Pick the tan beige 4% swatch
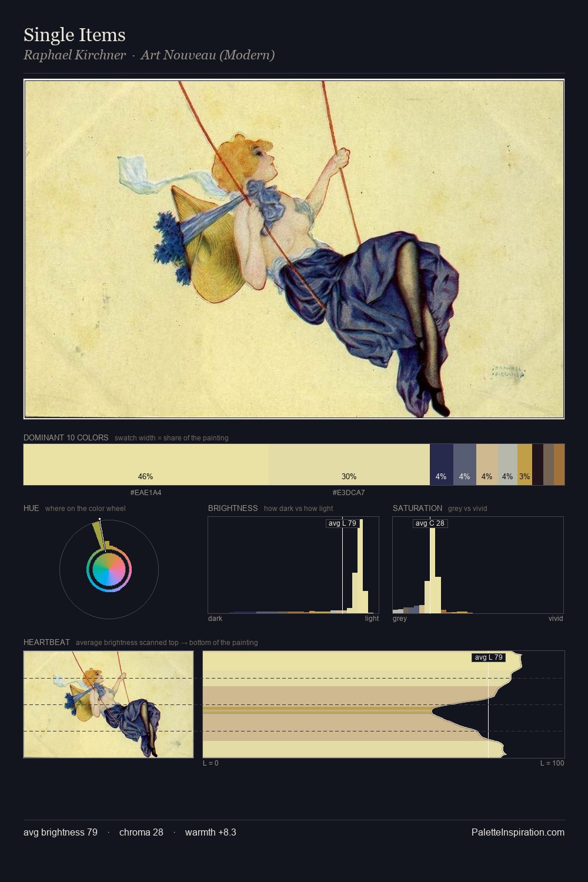 (x=487, y=465)
